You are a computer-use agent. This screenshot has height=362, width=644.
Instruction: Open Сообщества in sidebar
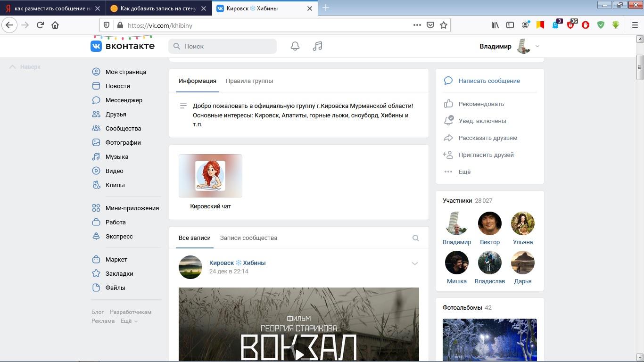124,128
